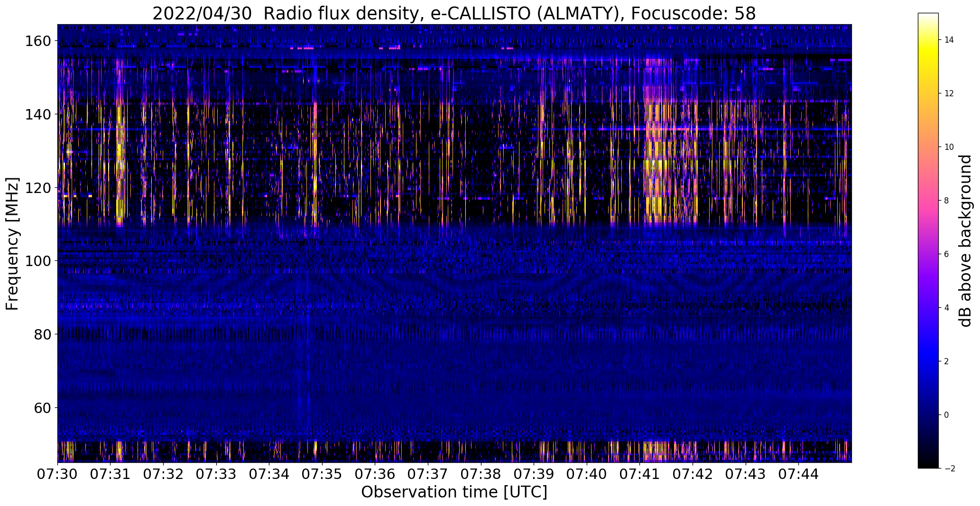Click the colorbar tick label 0
Image resolution: width=980 pixels, height=506 pixels.
coord(947,415)
